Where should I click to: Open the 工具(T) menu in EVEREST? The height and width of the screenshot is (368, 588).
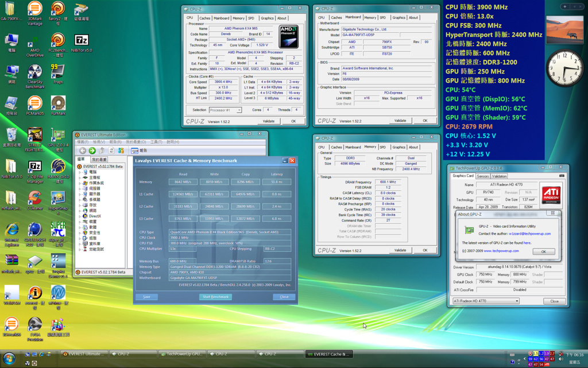[x=156, y=142]
